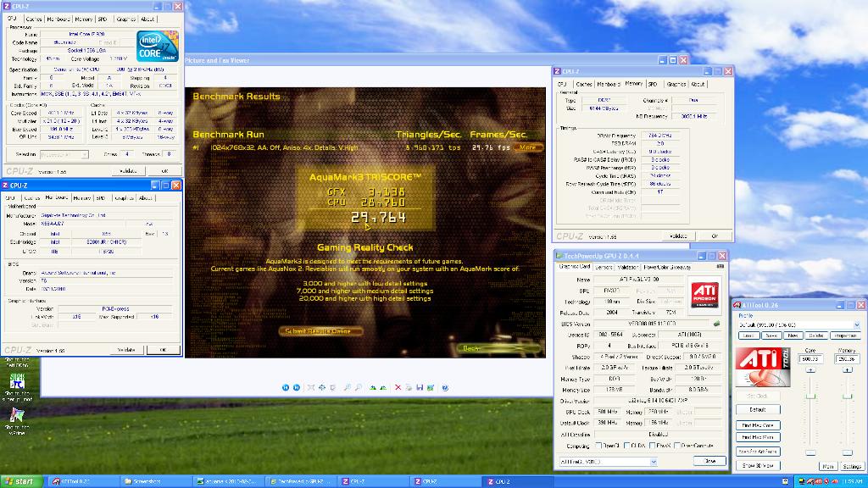Screen dimensions: 868x488
Task: Open the GPU-Z graphics card selector dropdown
Action: tap(654, 462)
